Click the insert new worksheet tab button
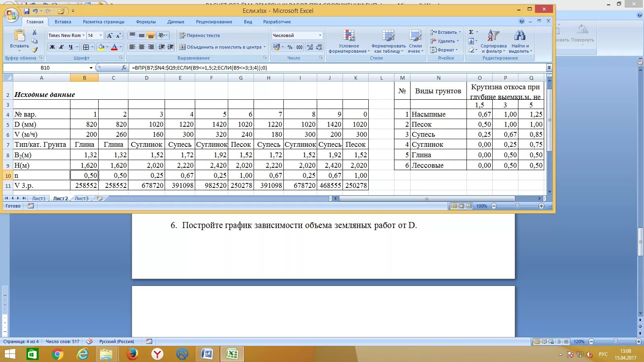Viewport: 644px width, 362px height. (x=99, y=198)
